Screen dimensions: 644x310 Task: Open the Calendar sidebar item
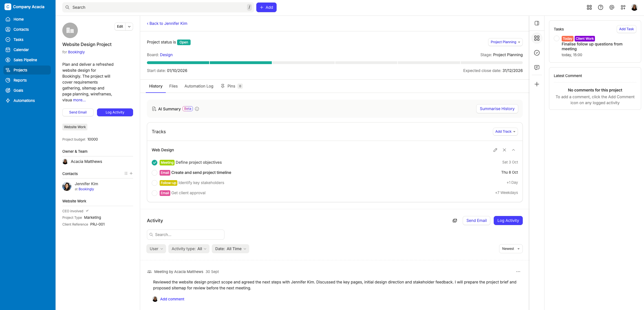[x=27, y=50]
